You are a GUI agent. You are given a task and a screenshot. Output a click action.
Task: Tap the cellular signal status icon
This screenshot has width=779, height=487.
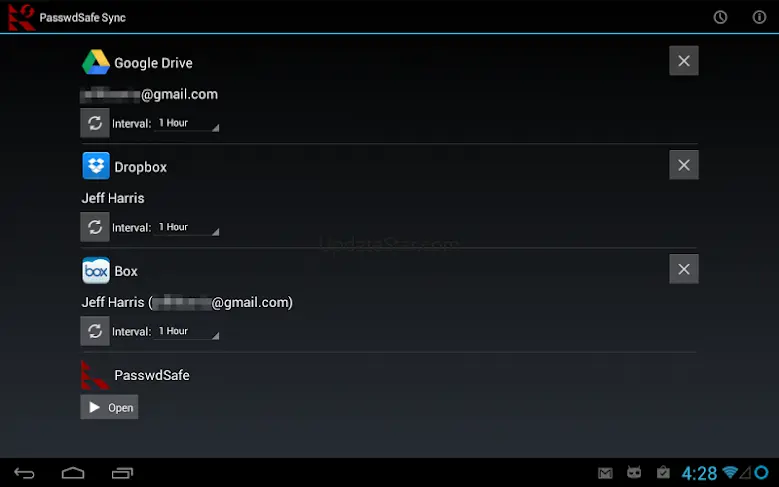pyautogui.click(x=745, y=472)
